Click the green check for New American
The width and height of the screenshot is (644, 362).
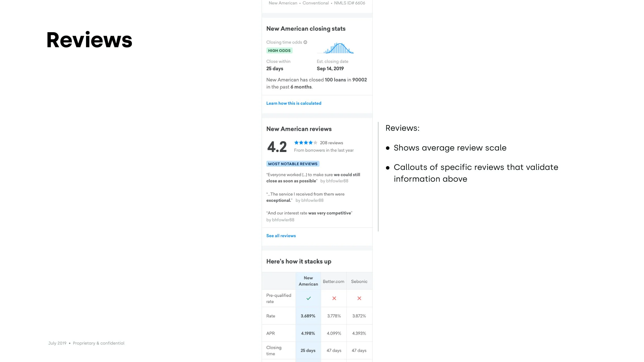pyautogui.click(x=308, y=298)
